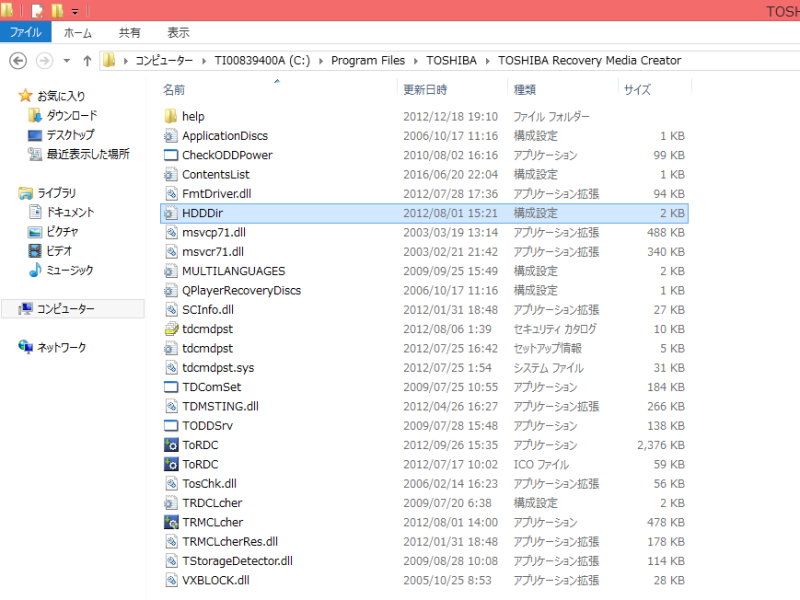Select the ToRDC ICO file icon
Image resolution: width=800 pixels, height=600 pixels.
coord(171,464)
